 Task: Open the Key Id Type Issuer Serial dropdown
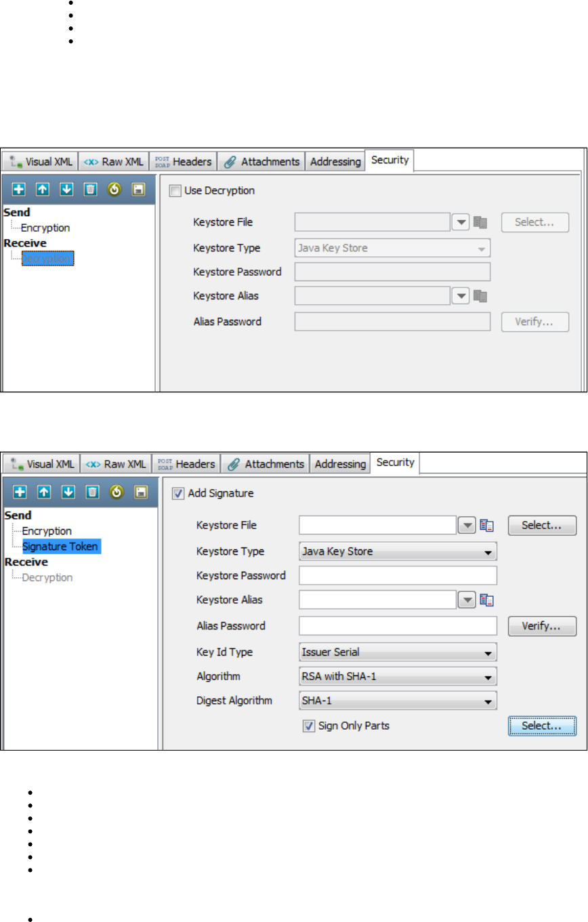pos(398,652)
